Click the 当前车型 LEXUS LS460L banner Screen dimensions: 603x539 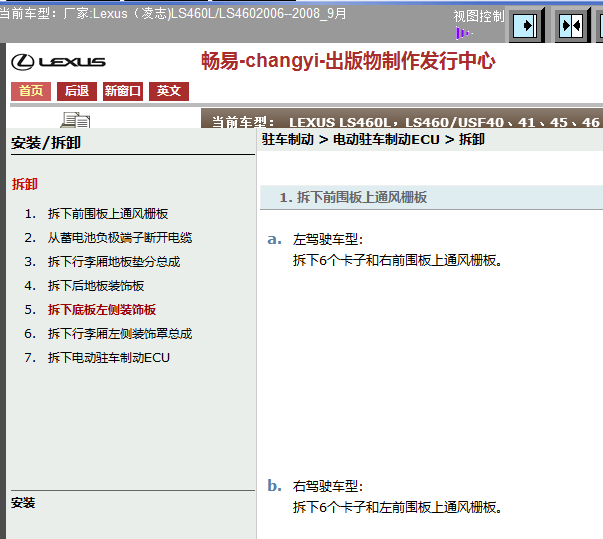[402, 118]
